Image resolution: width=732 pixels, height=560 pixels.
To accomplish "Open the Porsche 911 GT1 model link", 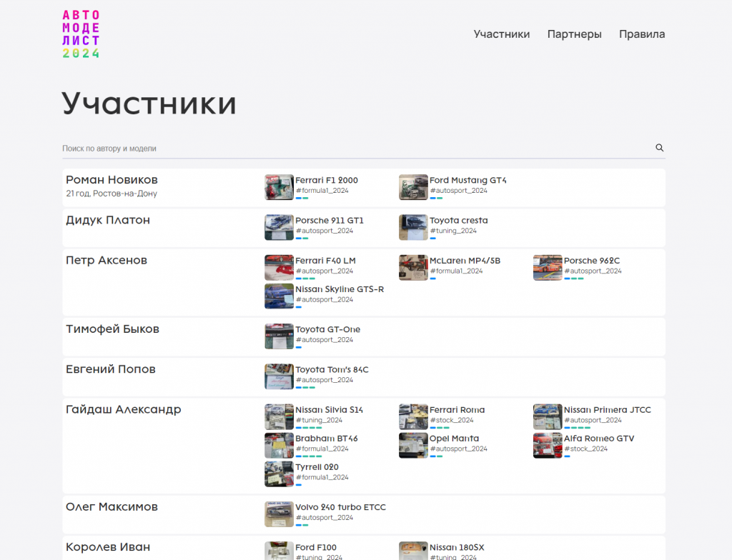I will pos(329,221).
